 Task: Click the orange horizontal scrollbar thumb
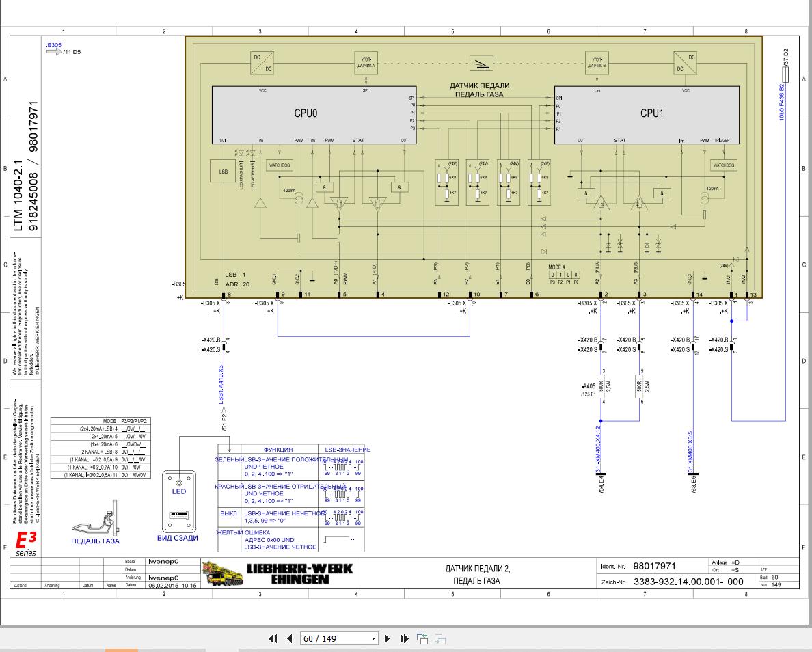click(x=121, y=651)
